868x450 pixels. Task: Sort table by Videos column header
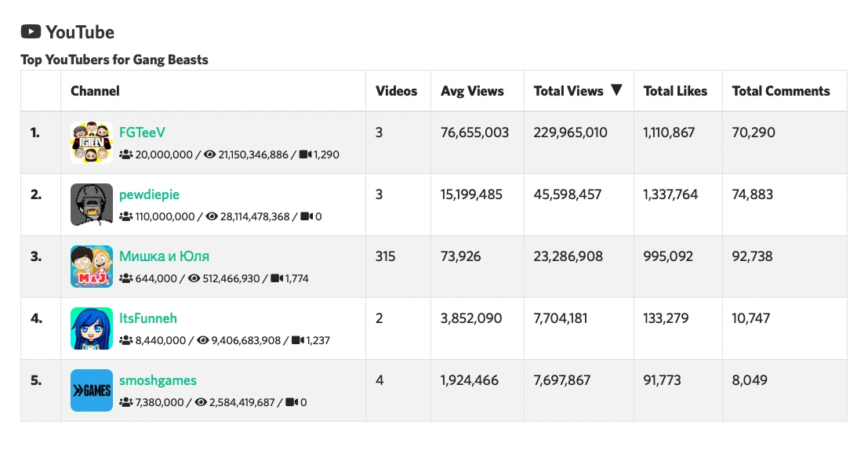click(x=396, y=91)
